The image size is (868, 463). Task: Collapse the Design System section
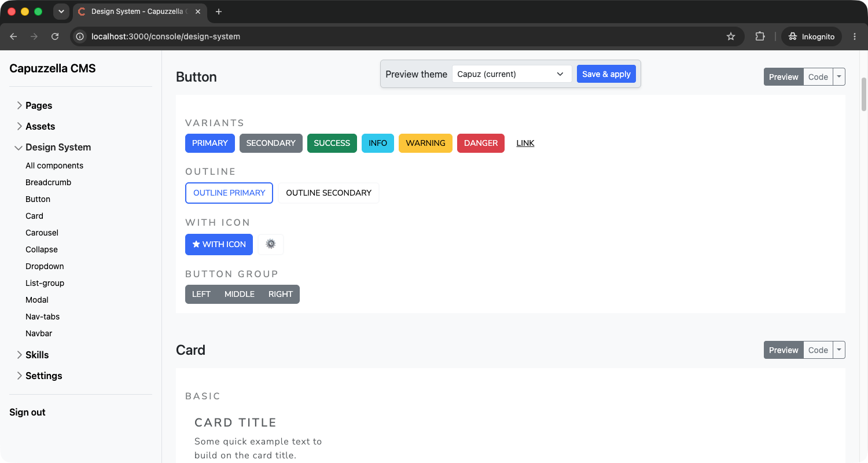[19, 148]
